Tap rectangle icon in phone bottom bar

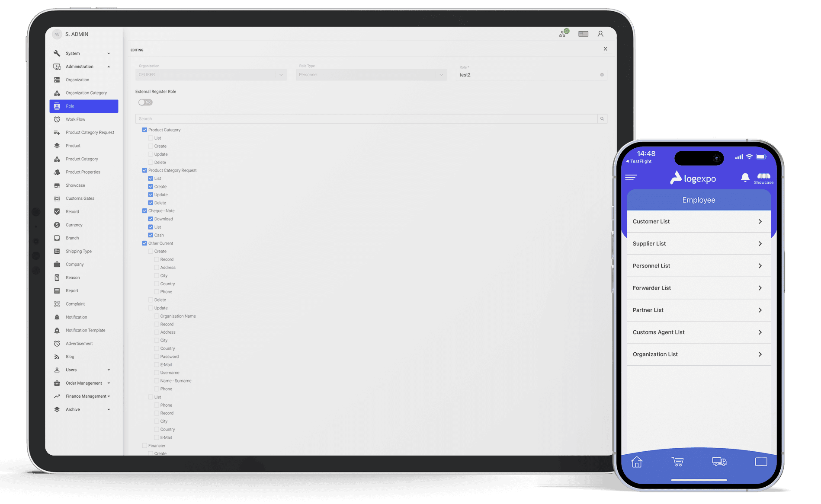(x=761, y=462)
